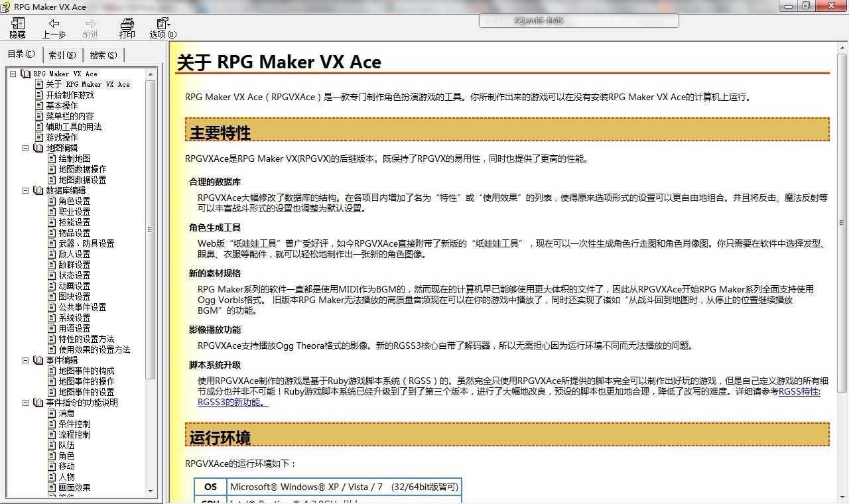The image size is (849, 504).
Task: Click the page icon beside 地图事件的构成
Action: pos(52,371)
